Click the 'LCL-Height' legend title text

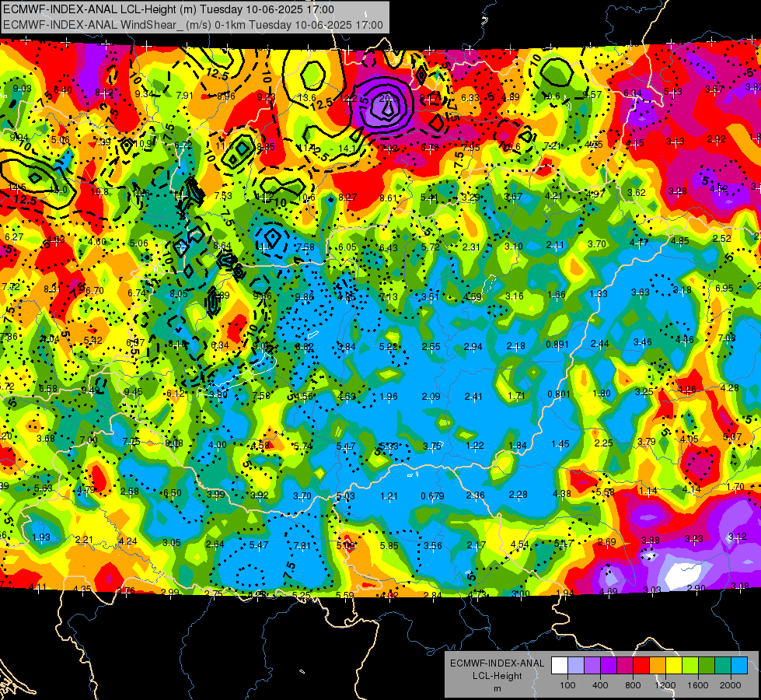coord(497,676)
